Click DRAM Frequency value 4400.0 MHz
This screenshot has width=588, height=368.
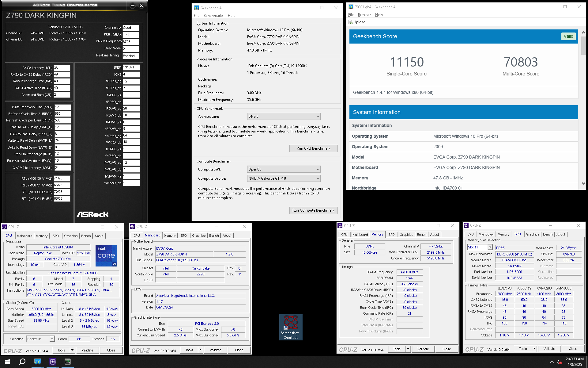coord(409,272)
